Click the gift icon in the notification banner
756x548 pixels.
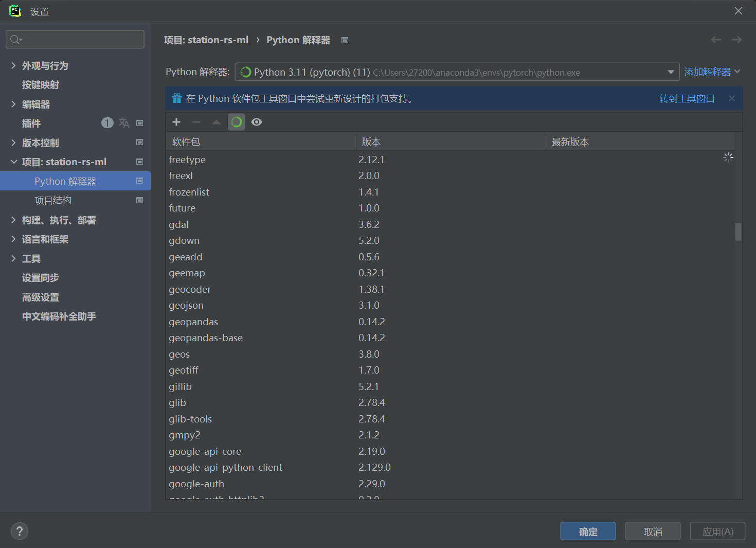coord(177,98)
